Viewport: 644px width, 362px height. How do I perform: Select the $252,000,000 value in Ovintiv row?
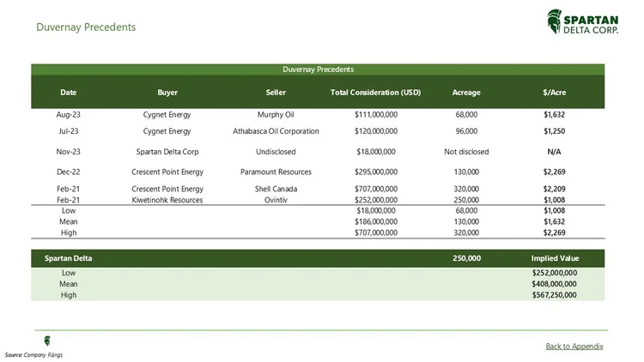point(376,200)
